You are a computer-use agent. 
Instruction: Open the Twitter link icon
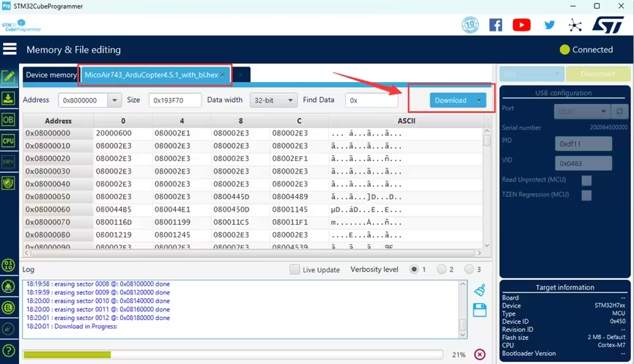pos(549,25)
